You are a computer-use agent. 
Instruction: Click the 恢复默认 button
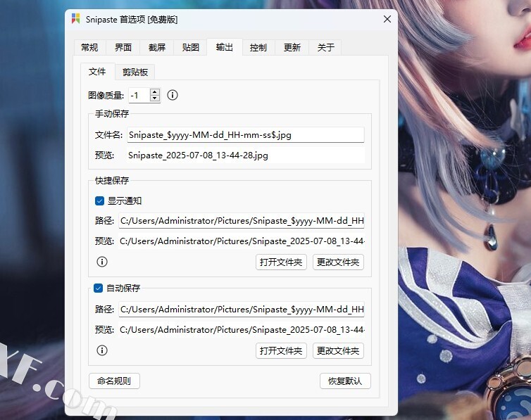coord(345,381)
